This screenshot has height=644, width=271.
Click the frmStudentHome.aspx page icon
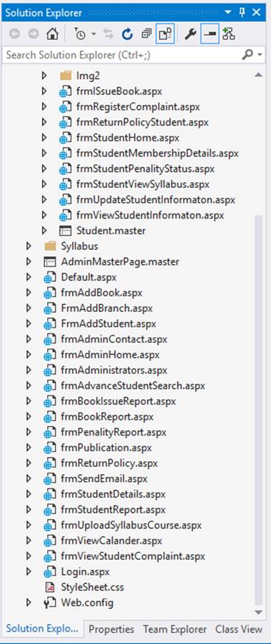pos(65,138)
